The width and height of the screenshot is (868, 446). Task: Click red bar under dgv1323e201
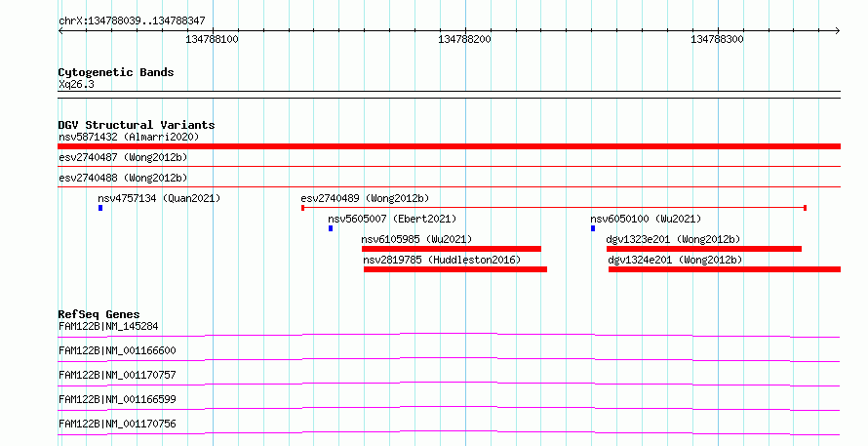pos(704,249)
